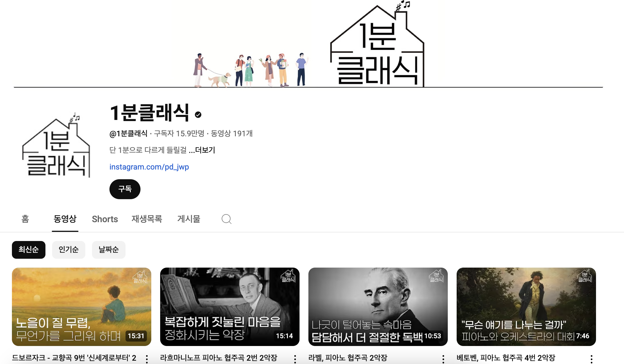Image resolution: width=624 pixels, height=364 pixels.
Task: Open the 게시물 tab
Action: (x=189, y=219)
